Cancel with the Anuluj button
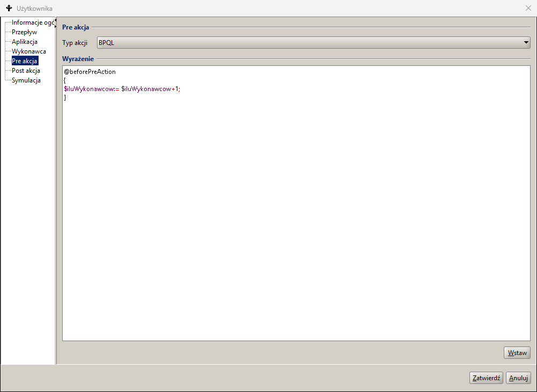This screenshot has width=537, height=392. [518, 378]
